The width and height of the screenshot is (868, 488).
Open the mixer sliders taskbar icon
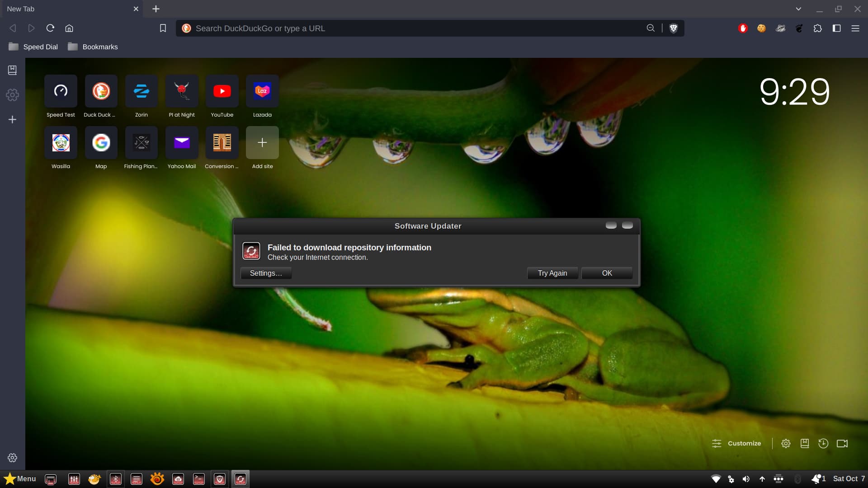[74, 479]
